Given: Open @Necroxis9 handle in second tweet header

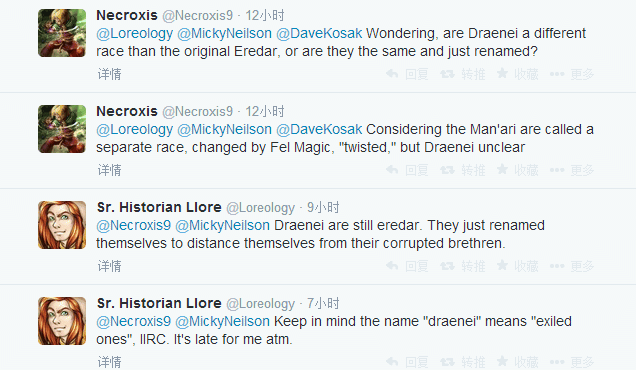Looking at the screenshot, I should 198,111.
